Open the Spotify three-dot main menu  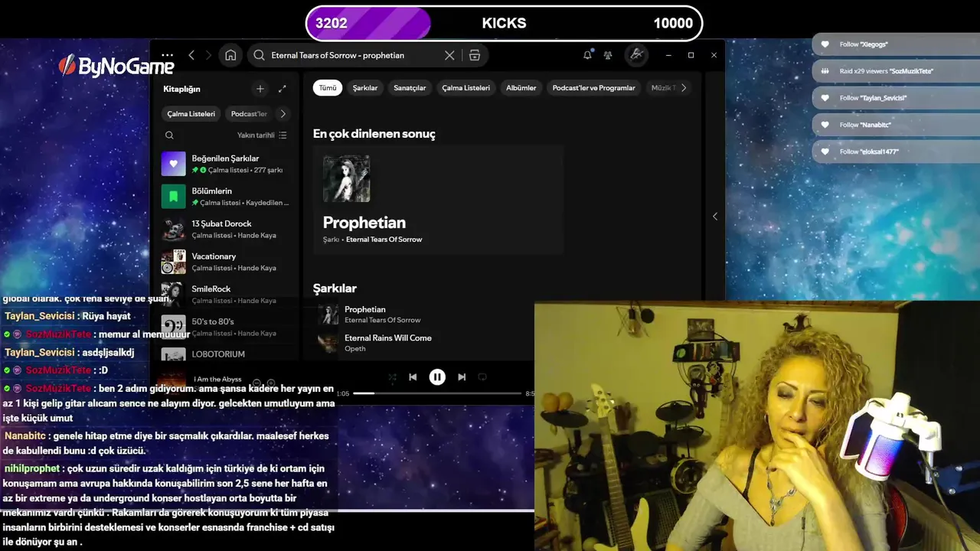tap(167, 55)
